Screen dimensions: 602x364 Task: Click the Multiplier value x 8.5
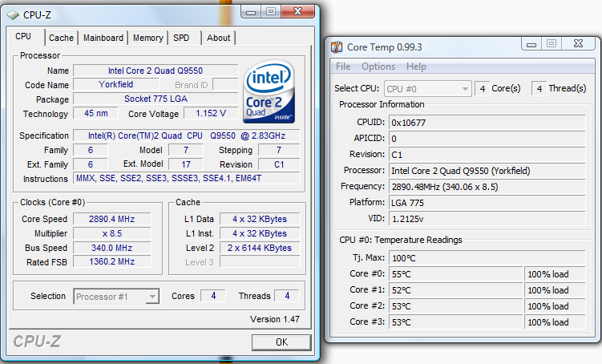[111, 233]
